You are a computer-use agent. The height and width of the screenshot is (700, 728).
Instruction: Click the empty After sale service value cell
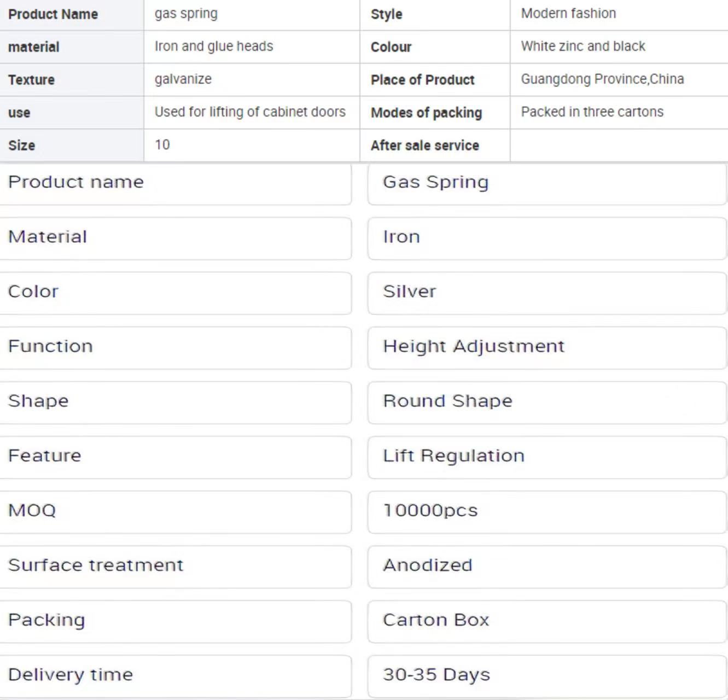618,145
